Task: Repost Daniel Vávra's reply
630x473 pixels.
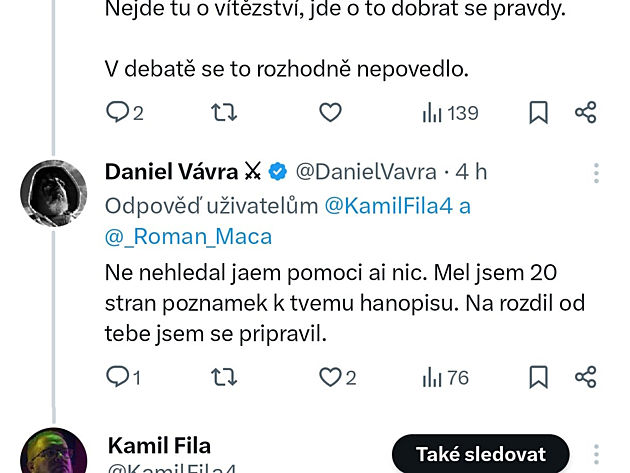Action: (x=225, y=376)
